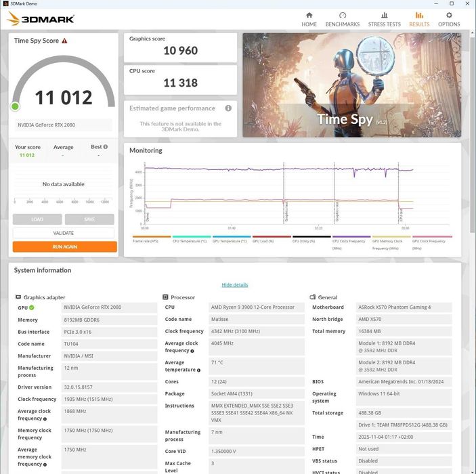Click the Processor section icon
This screenshot has height=474, width=476.
pyautogui.click(x=165, y=297)
